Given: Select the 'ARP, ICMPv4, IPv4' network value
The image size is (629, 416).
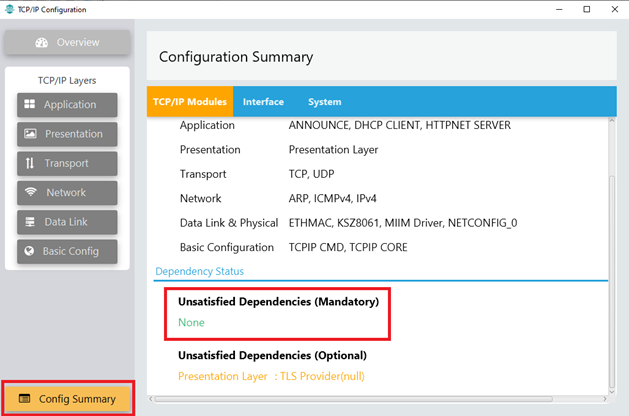Looking at the screenshot, I should point(333,199).
